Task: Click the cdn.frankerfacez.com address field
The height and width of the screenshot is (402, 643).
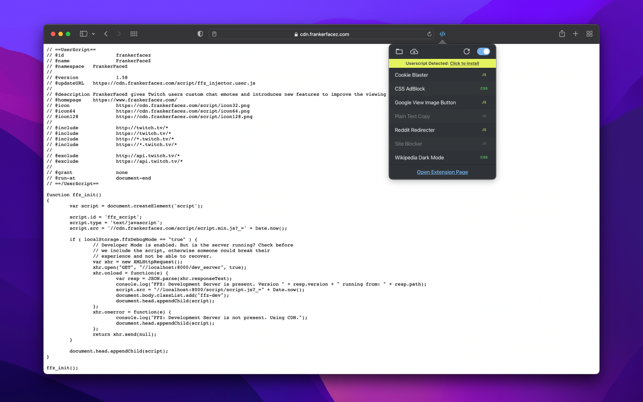Action: (x=322, y=34)
